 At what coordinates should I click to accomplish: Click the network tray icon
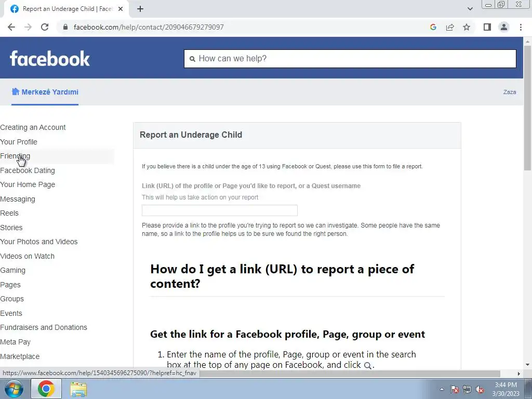(x=467, y=389)
